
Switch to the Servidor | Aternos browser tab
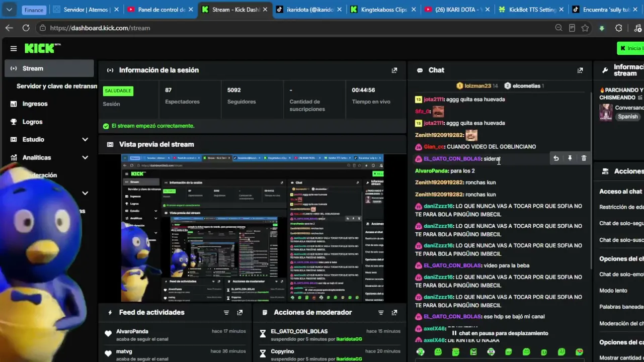(86, 10)
